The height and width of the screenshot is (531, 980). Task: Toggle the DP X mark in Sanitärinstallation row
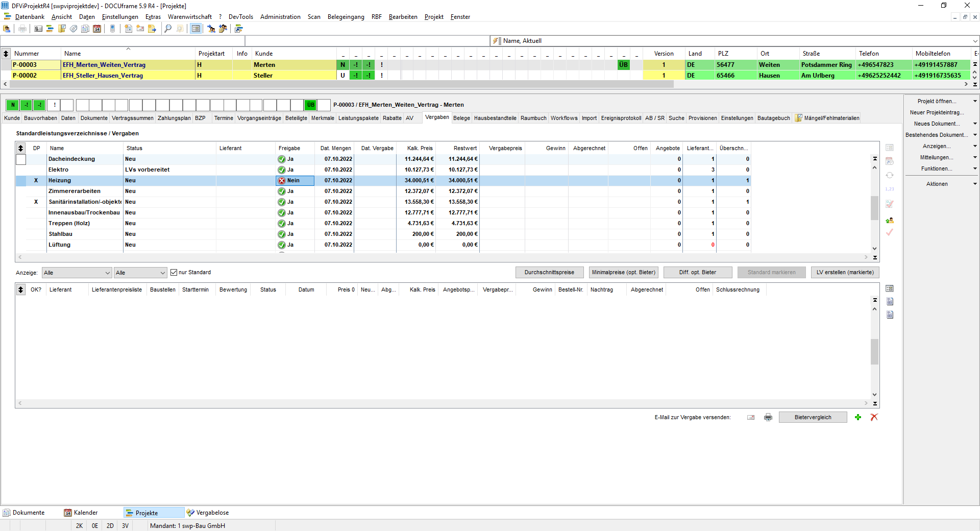pos(36,202)
